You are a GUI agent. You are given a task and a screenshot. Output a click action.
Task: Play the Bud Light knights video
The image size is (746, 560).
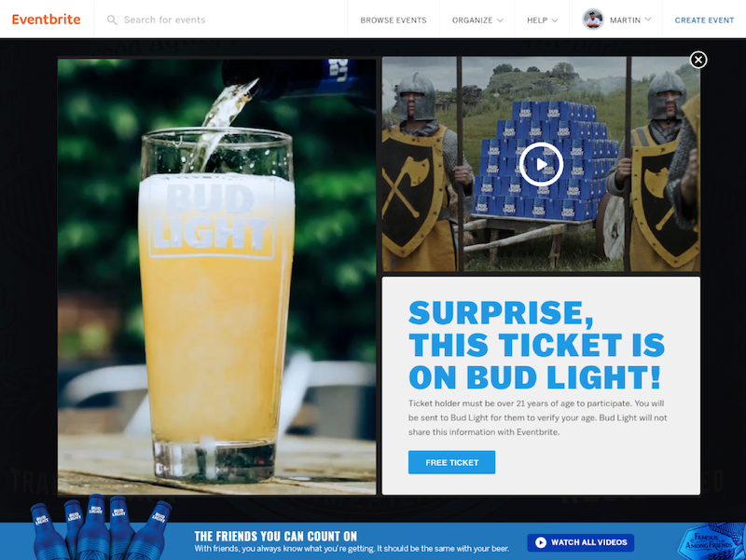click(x=541, y=165)
